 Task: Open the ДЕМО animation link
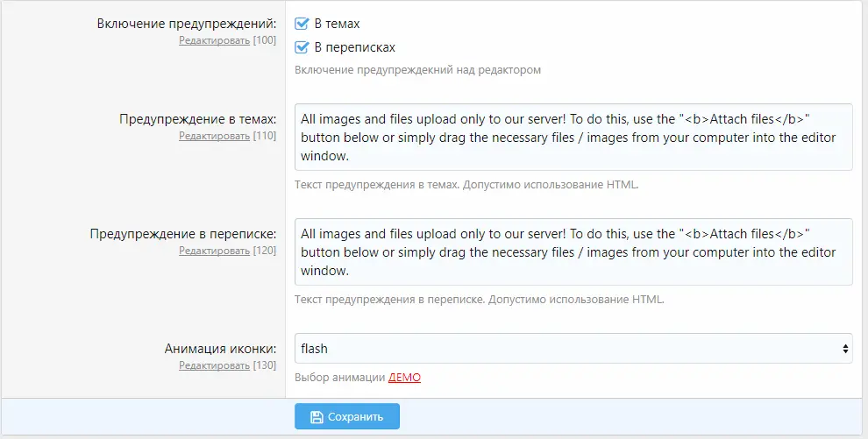pyautogui.click(x=404, y=378)
